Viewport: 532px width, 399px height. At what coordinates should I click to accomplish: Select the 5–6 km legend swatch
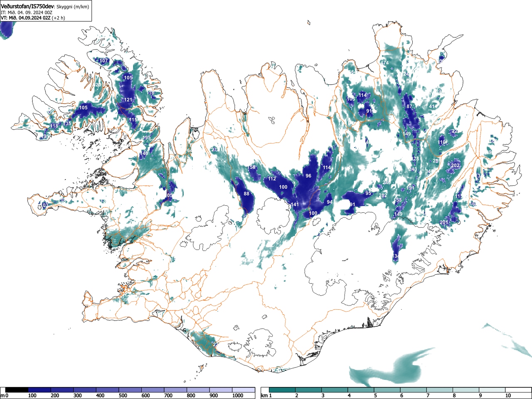(x=387, y=390)
